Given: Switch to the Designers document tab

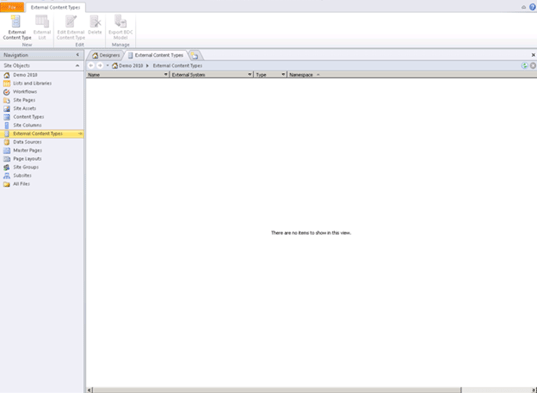Looking at the screenshot, I should coord(106,55).
